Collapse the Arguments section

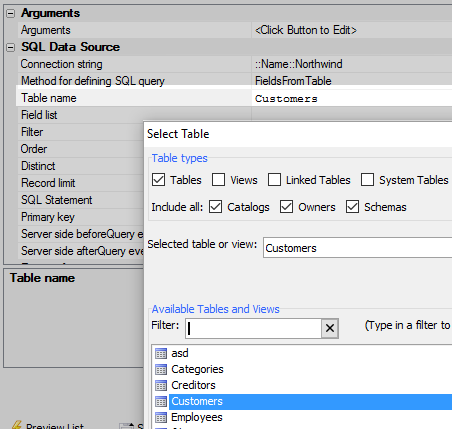click(11, 13)
